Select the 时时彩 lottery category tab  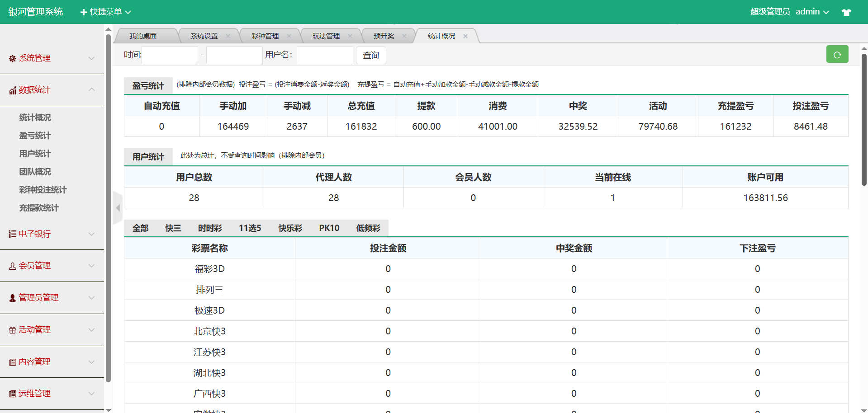[210, 228]
